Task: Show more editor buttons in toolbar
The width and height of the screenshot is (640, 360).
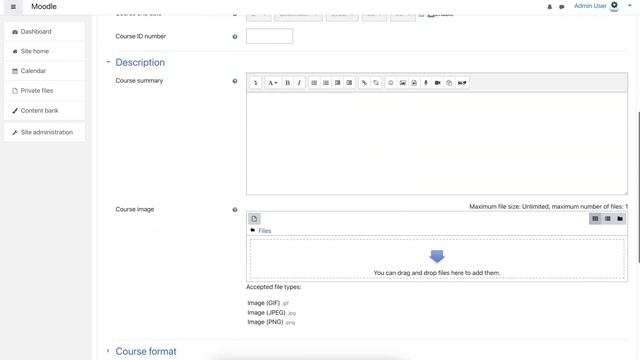Action: [256, 83]
